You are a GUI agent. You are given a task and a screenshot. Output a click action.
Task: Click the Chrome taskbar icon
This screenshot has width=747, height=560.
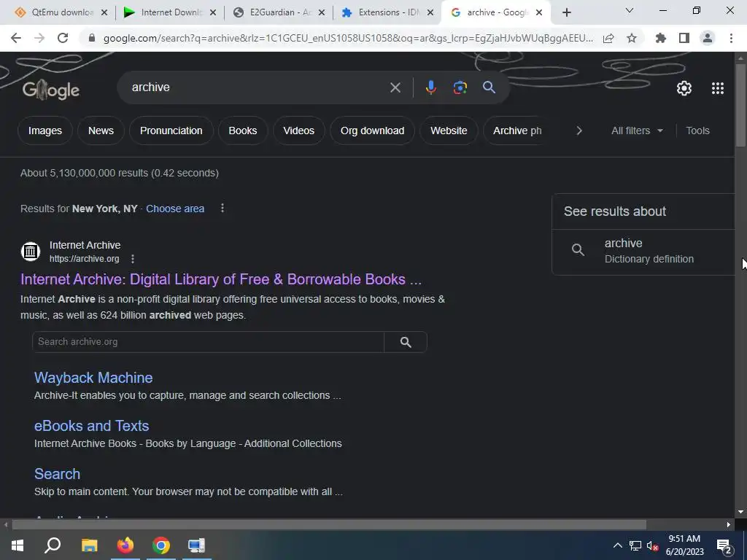coord(161,545)
